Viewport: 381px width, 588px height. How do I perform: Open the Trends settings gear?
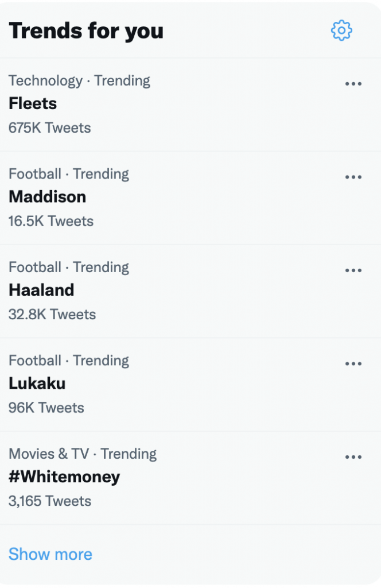tap(341, 30)
